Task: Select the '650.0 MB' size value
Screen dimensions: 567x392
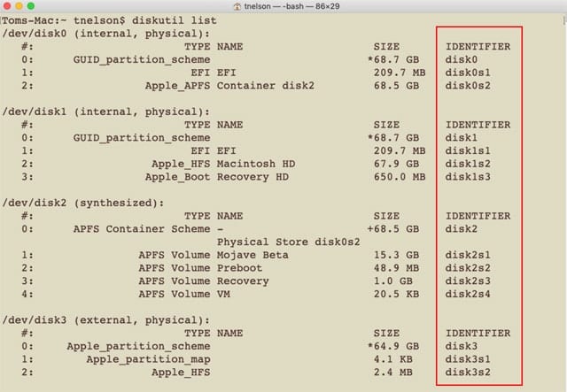Action: click(399, 176)
